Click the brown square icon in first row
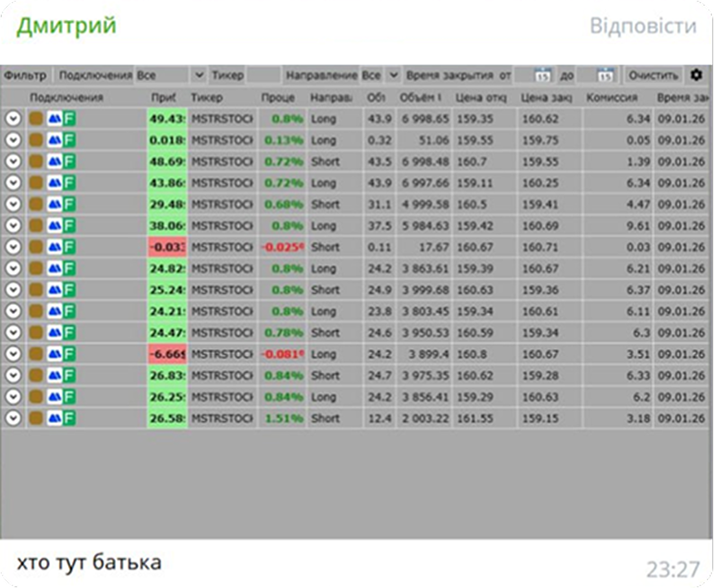 [x=36, y=119]
